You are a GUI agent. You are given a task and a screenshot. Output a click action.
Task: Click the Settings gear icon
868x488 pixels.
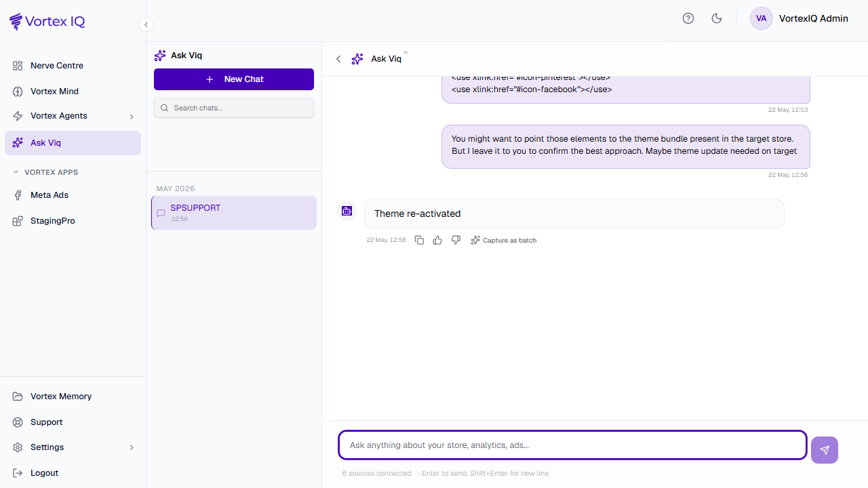point(18,447)
